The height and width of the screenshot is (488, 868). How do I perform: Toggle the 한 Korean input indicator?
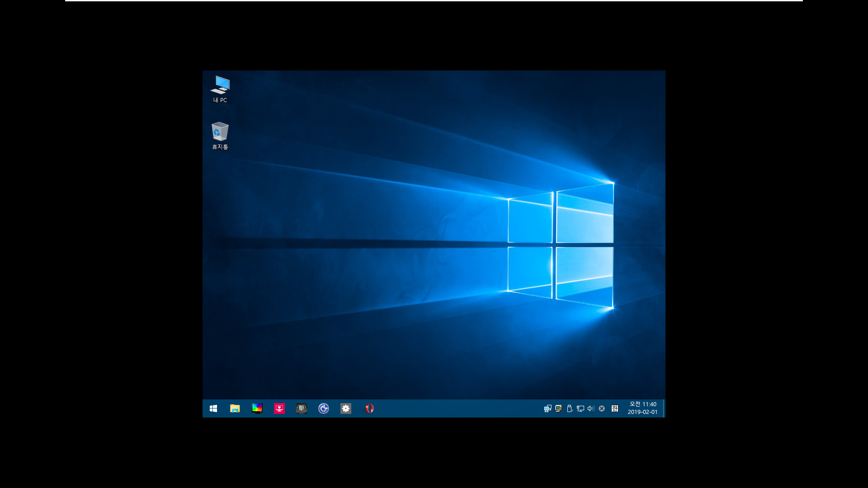pos(615,408)
